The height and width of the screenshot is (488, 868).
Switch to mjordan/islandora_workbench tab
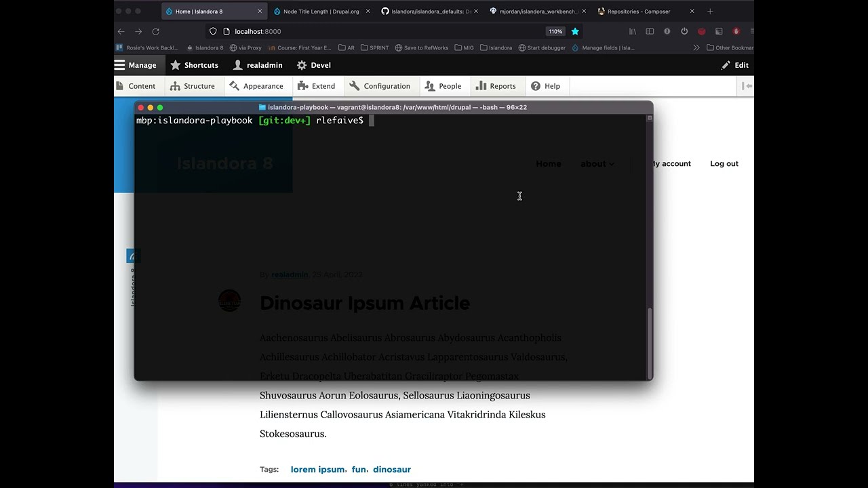point(533,12)
